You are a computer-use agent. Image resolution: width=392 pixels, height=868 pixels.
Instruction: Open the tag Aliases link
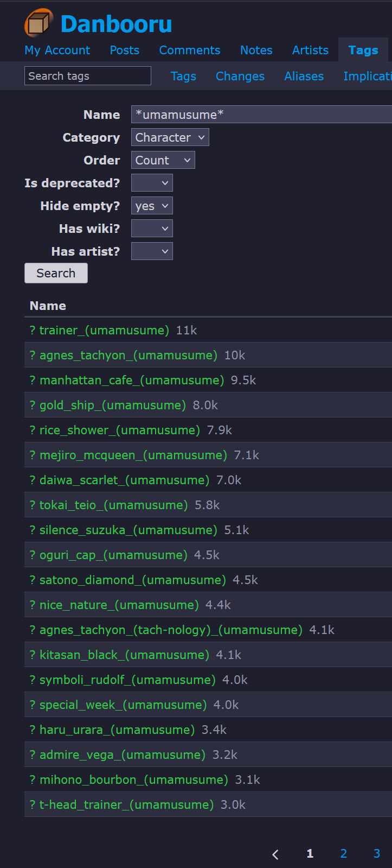coord(304,76)
